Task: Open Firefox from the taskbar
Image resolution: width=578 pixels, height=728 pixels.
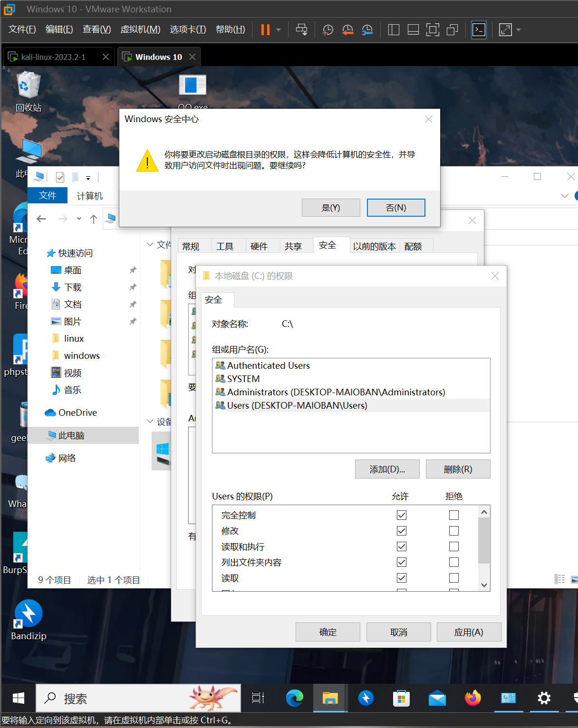Action: click(473, 698)
